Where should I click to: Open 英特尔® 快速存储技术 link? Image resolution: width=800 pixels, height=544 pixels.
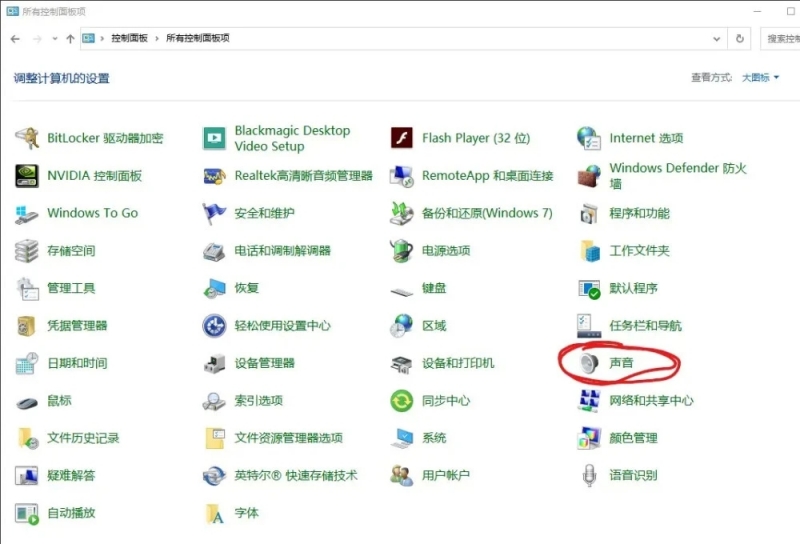click(x=296, y=476)
